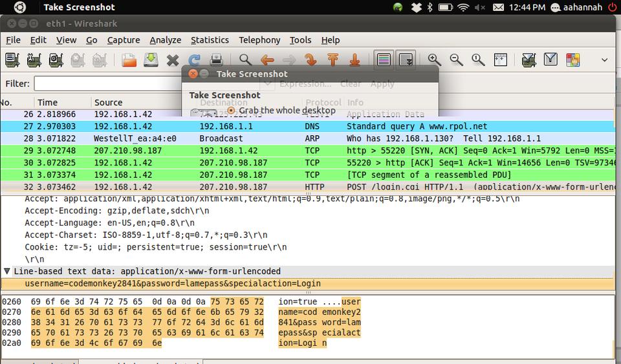Sort packets by the Time column
Screen dimensions: 621x364
point(47,102)
